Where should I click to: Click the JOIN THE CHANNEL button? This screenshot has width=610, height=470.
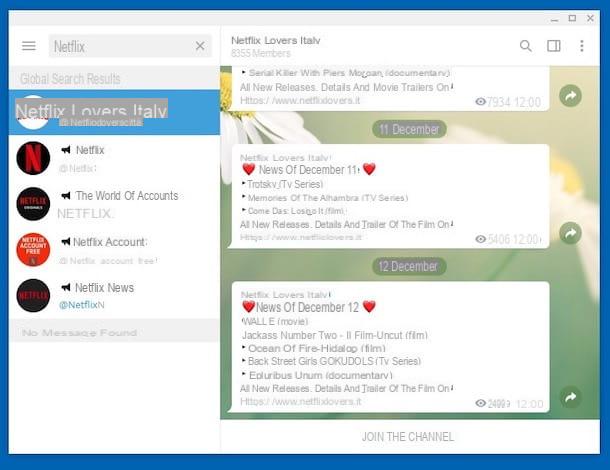[408, 437]
